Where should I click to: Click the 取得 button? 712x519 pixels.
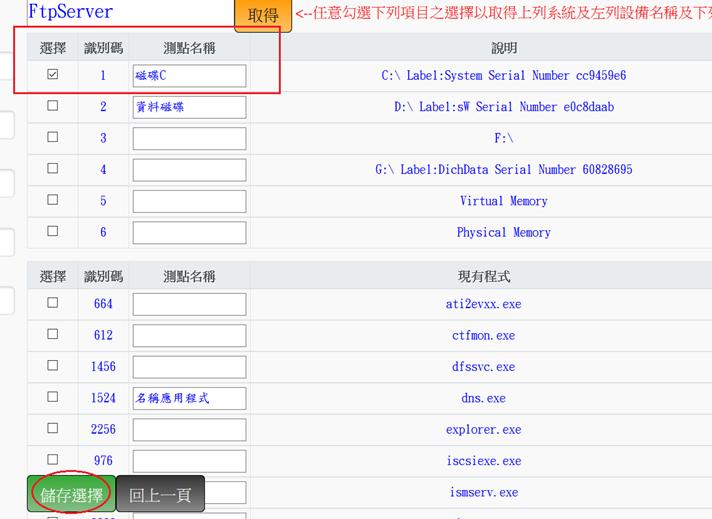point(263,16)
